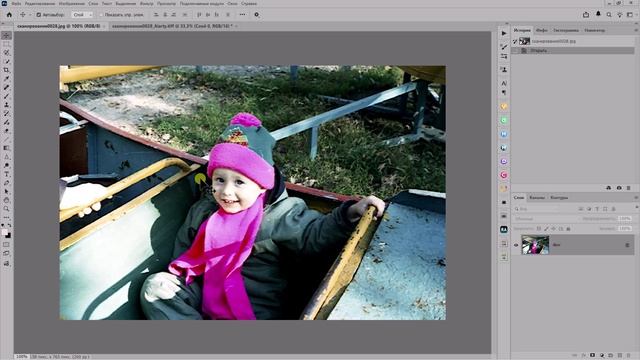Viewport: 640px width, 360px height.
Task: Switch to the Гистограмма tab
Action: 566,30
